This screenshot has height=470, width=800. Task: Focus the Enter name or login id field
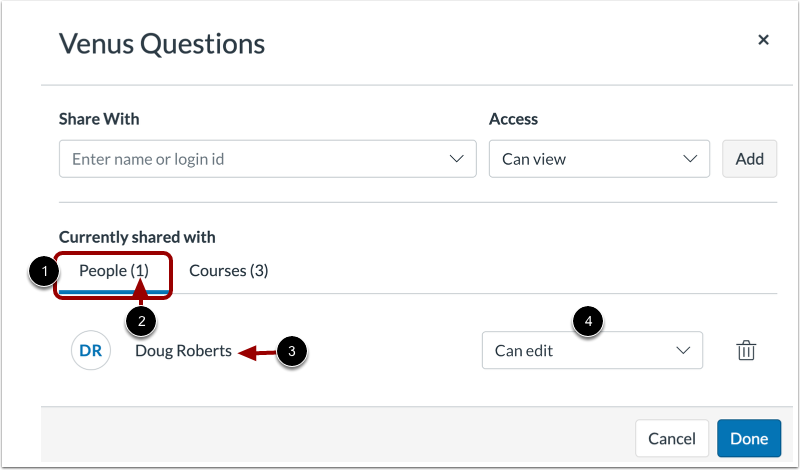pyautogui.click(x=250, y=159)
